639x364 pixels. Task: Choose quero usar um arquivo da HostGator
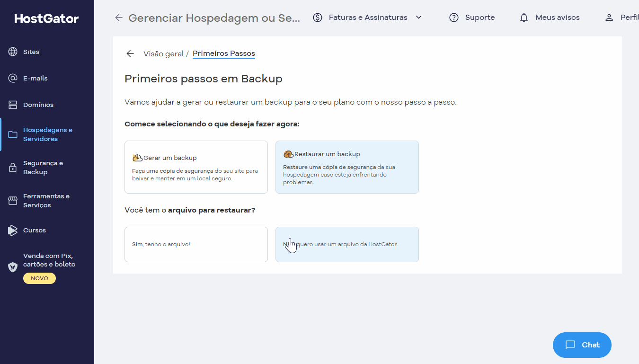(x=347, y=244)
